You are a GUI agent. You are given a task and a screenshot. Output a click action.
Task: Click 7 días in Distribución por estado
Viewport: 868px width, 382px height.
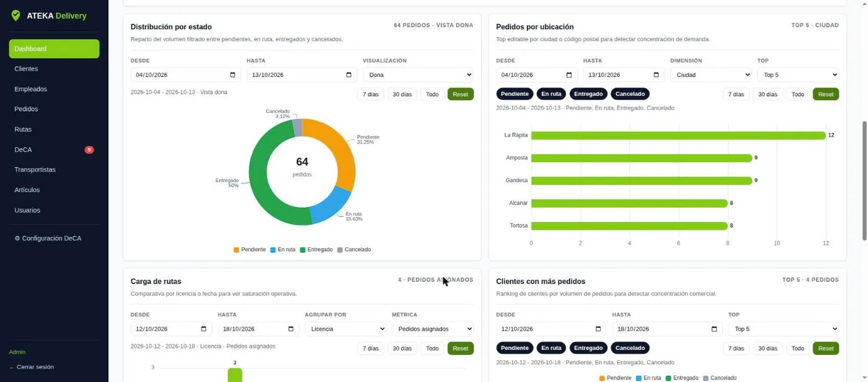pos(370,94)
